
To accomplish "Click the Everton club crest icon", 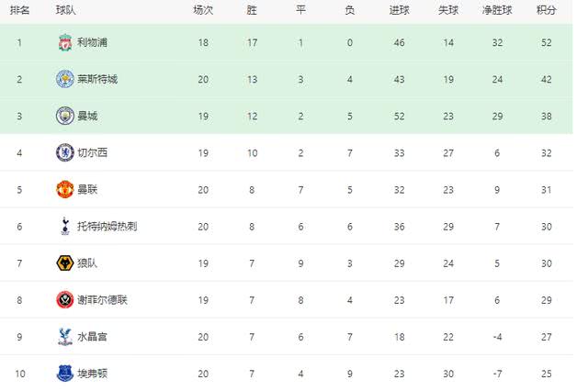I will point(65,373).
